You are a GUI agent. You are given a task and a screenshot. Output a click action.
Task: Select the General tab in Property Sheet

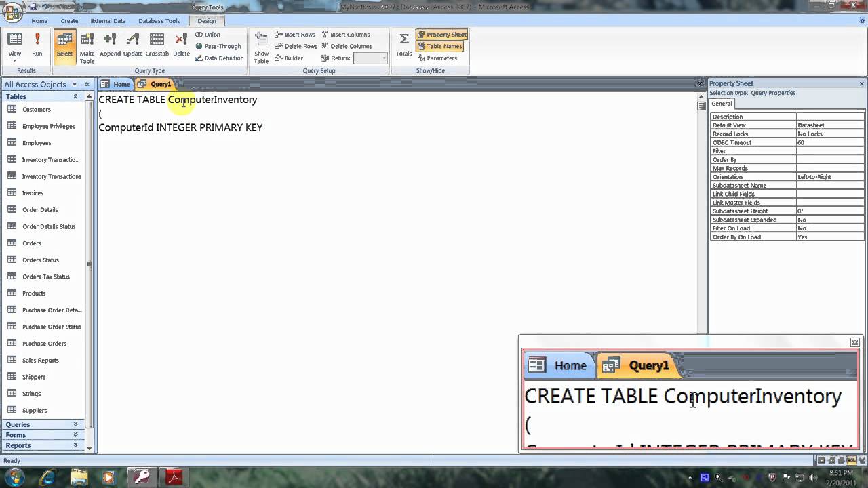(722, 104)
